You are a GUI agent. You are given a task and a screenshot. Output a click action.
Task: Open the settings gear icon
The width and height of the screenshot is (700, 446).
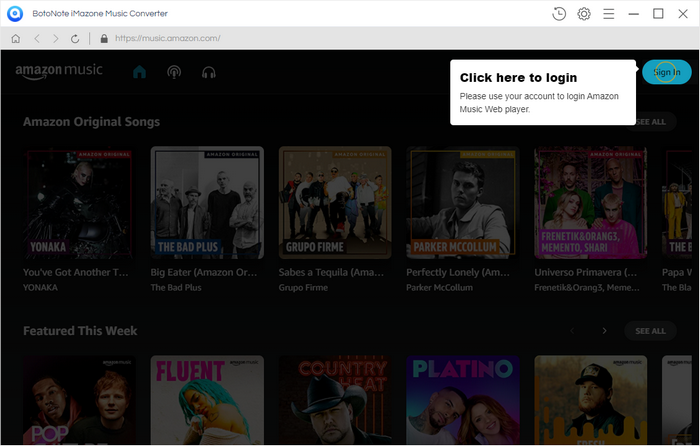tap(583, 14)
